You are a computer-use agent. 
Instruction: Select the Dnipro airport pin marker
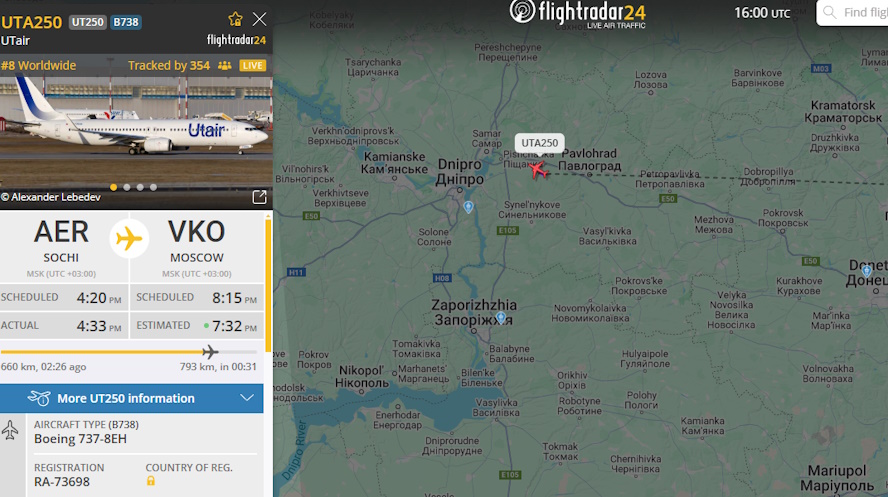pyautogui.click(x=468, y=207)
